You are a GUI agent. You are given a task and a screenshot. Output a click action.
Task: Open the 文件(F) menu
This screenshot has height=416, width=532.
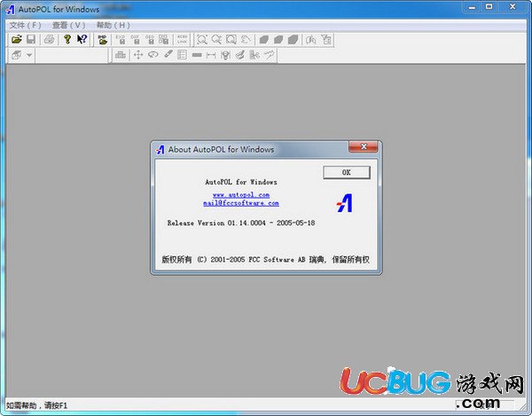(x=25, y=25)
